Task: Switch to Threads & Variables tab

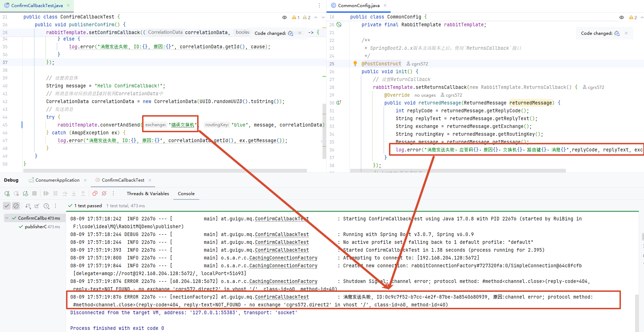Action: click(148, 194)
